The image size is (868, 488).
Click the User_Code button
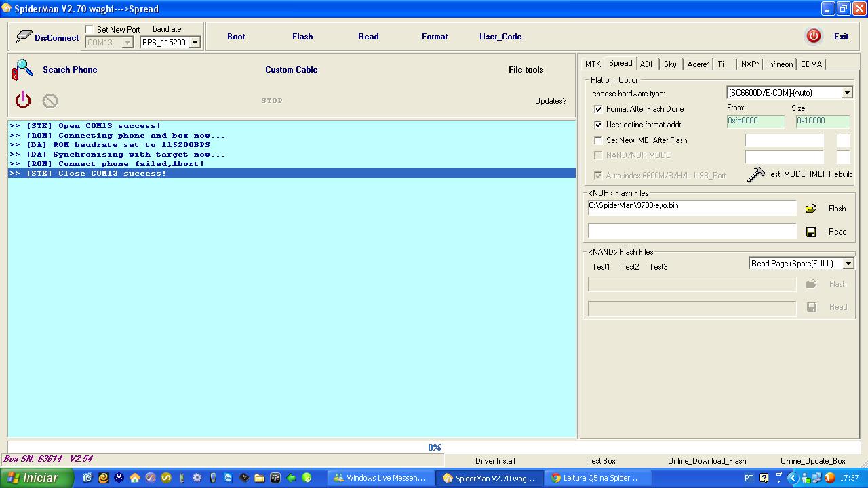click(500, 37)
